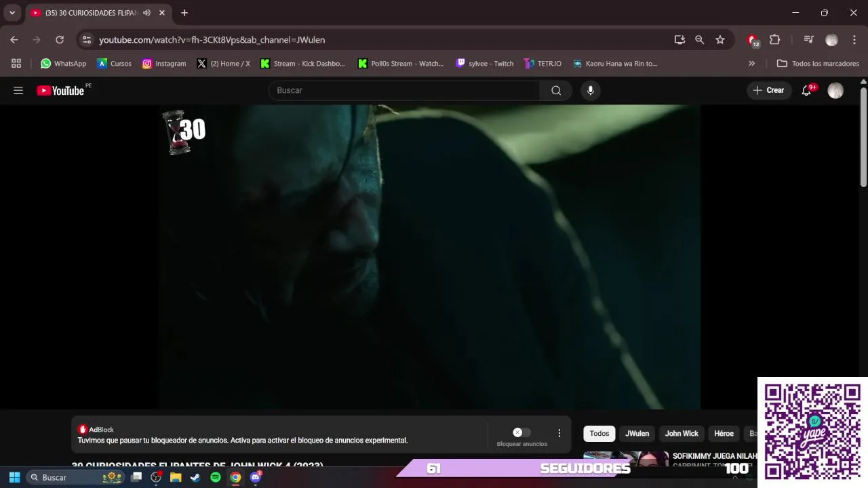Toggle Bloquear anuncios AdBlock switch
This screenshot has height=488, width=868.
[x=521, y=432]
